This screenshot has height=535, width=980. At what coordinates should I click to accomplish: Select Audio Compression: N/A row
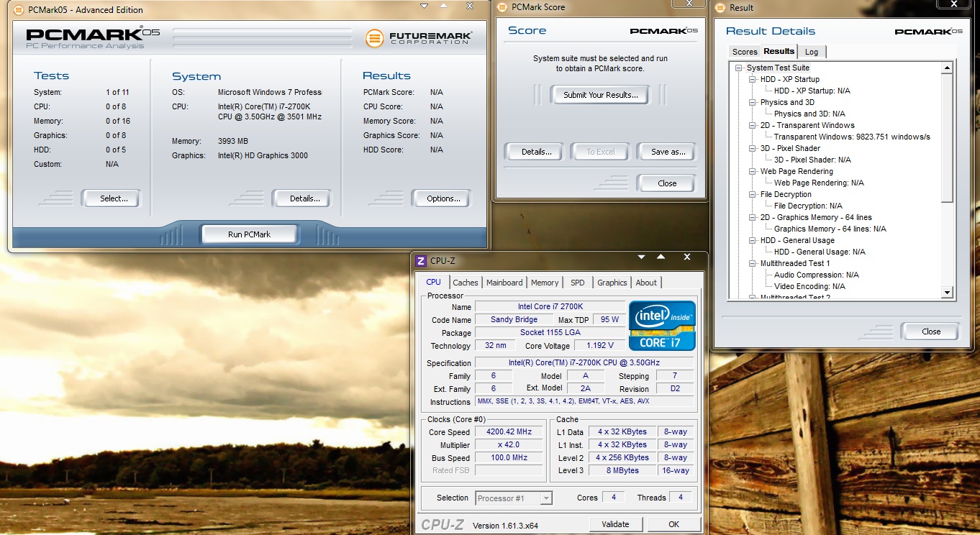[816, 275]
